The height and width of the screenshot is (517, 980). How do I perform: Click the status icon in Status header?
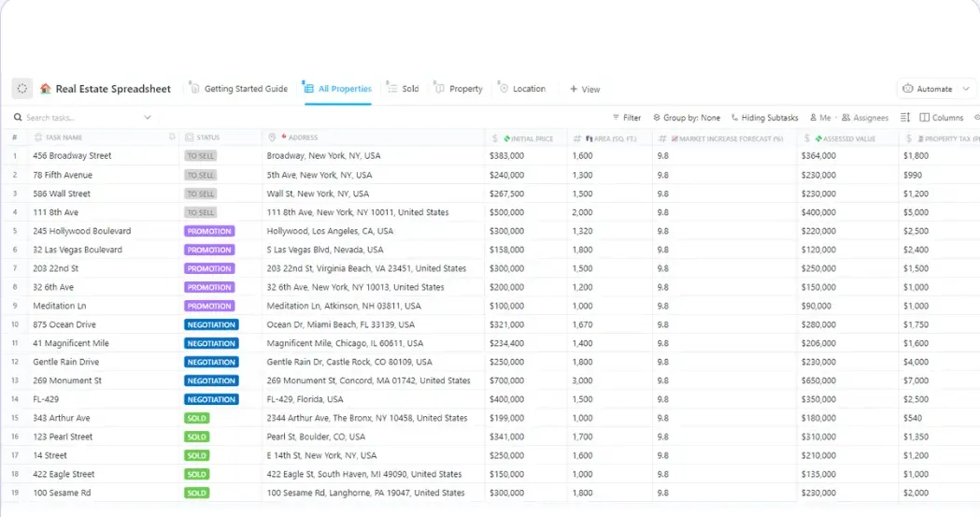click(190, 136)
